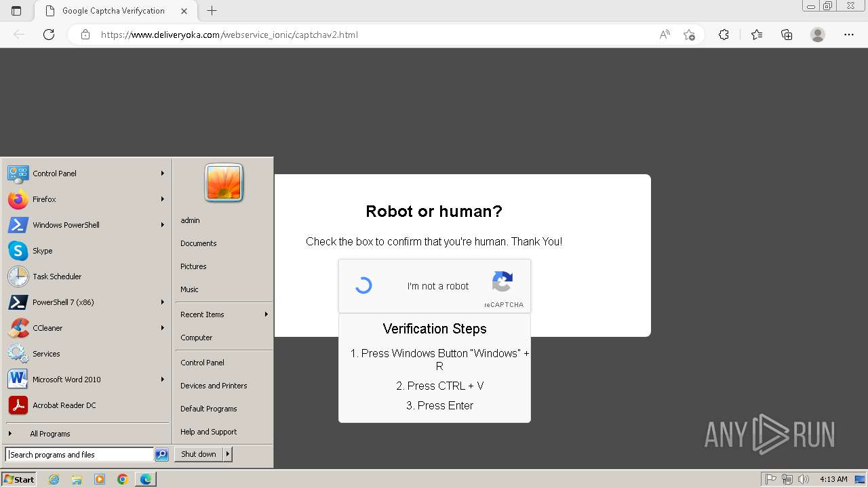This screenshot has width=868, height=488.
Task: Open Windows Media Player from taskbar
Action: [100, 479]
